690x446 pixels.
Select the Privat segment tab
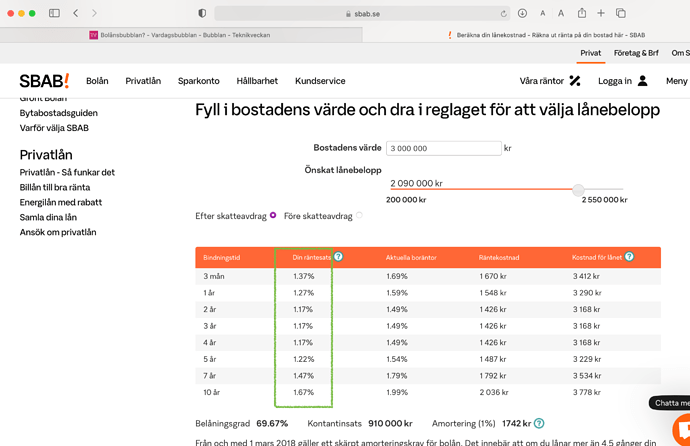(x=591, y=53)
